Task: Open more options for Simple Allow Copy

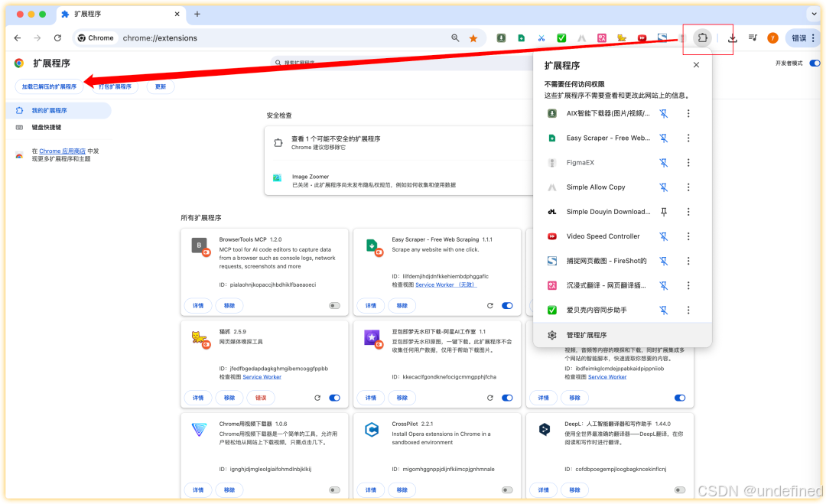Action: point(688,187)
